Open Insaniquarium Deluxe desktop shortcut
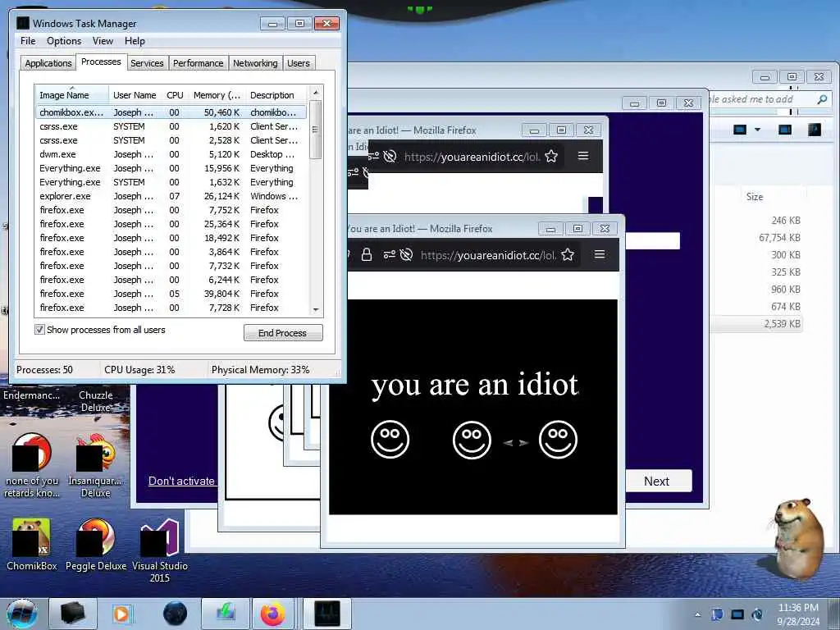840x630 pixels. (x=95, y=465)
